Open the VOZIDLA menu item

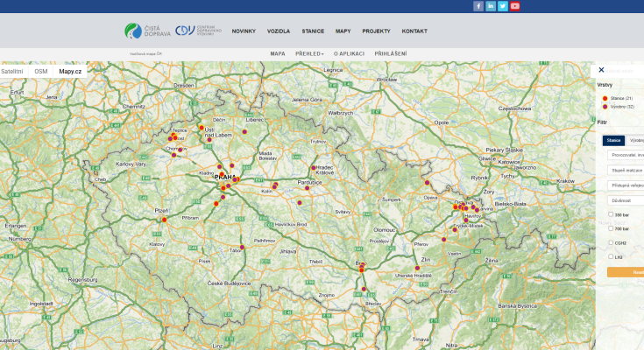coord(279,31)
